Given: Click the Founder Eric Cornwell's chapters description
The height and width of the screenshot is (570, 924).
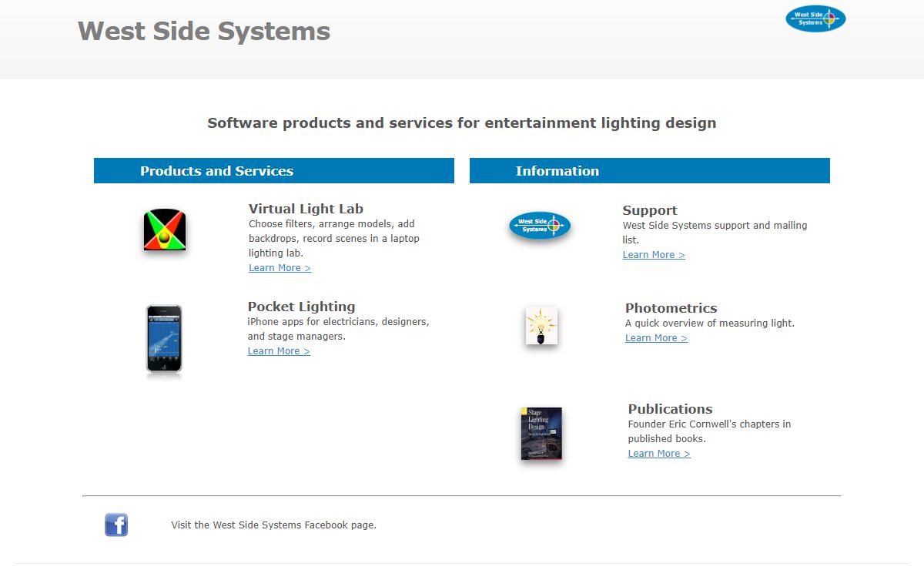Looking at the screenshot, I should pos(710,431).
